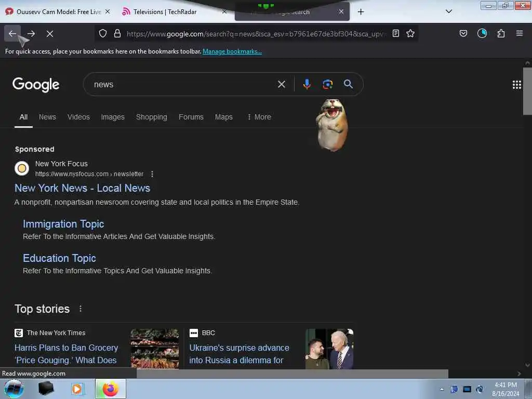Open the Extensions puzzle icon
The width and height of the screenshot is (532, 399).
click(x=501, y=33)
